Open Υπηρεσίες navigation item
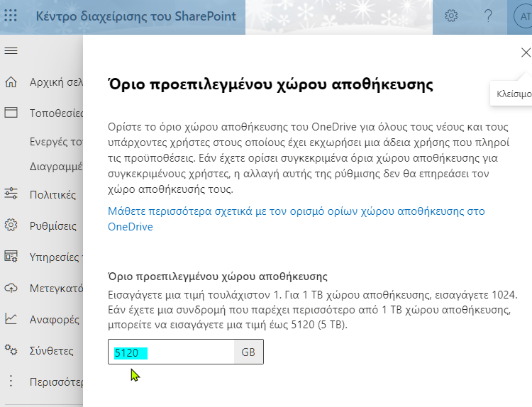 tap(56, 257)
